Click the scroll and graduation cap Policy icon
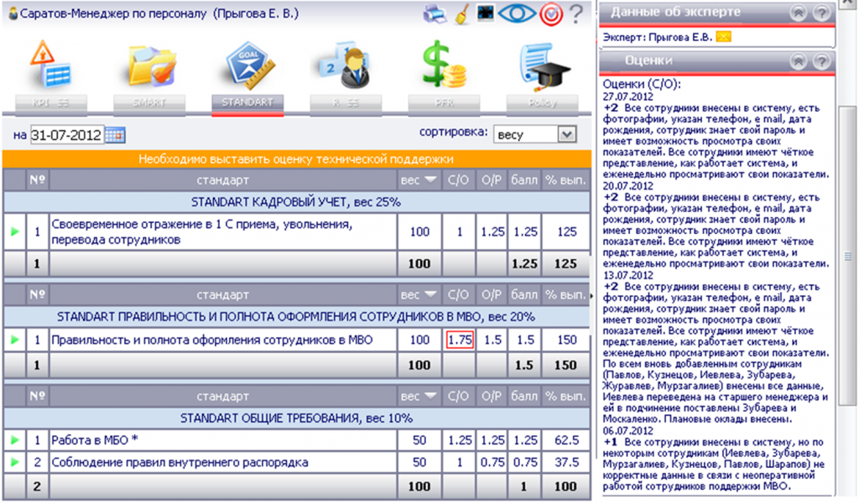Image resolution: width=859 pixels, height=504 pixels. click(544, 65)
